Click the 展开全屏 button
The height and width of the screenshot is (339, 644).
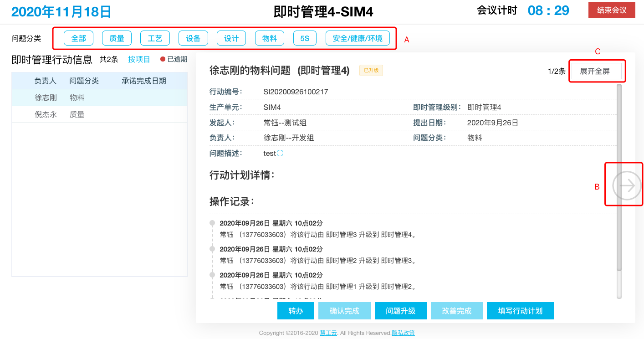pyautogui.click(x=594, y=71)
